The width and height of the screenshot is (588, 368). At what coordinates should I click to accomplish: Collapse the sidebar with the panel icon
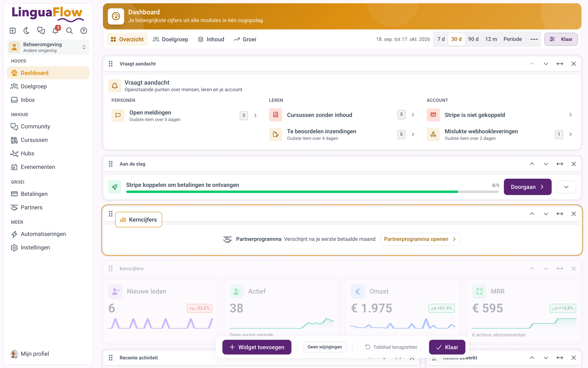13,31
